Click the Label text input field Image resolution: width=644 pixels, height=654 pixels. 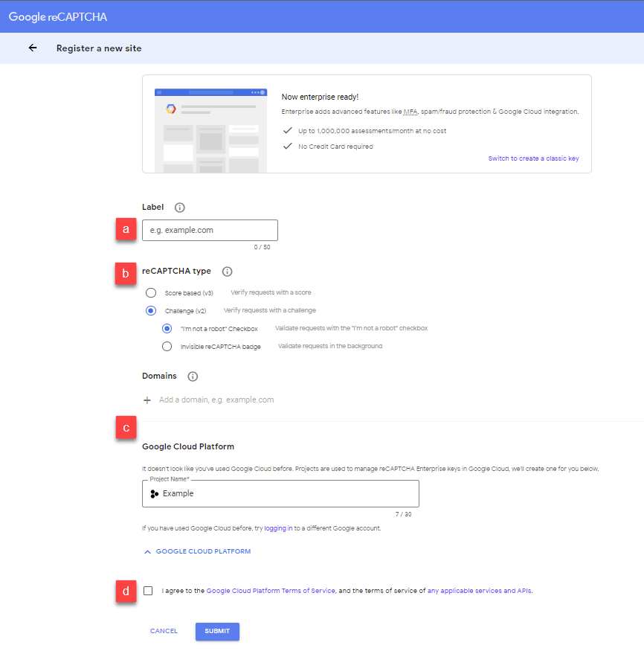[x=209, y=230]
